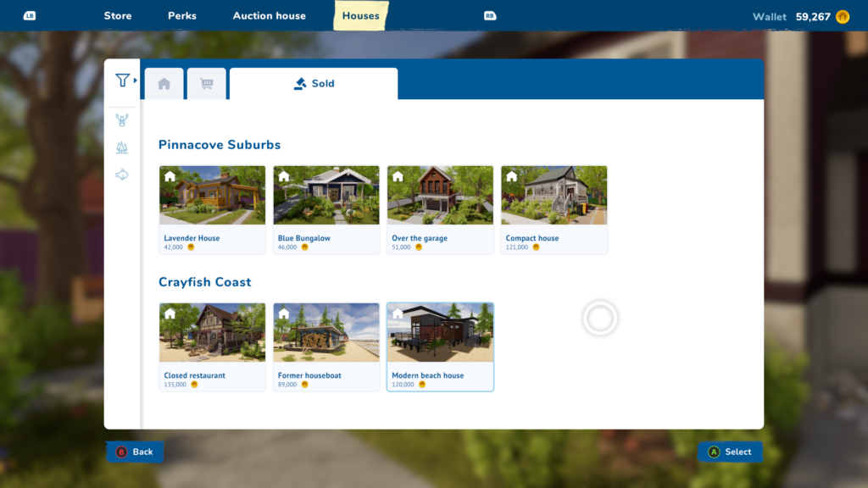The height and width of the screenshot is (488, 868).
Task: Click the Modern beach house name label
Action: pos(428,375)
